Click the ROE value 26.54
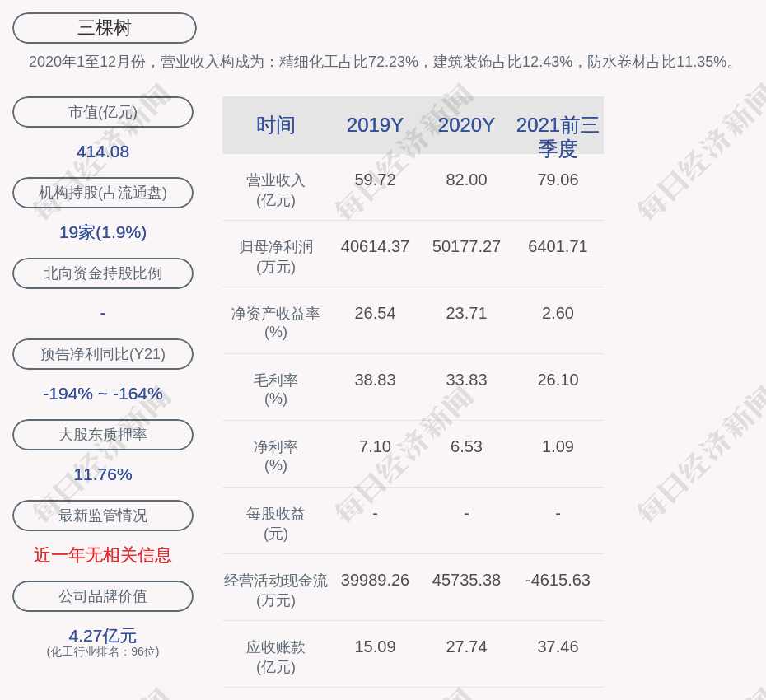766x700 pixels. [376, 313]
